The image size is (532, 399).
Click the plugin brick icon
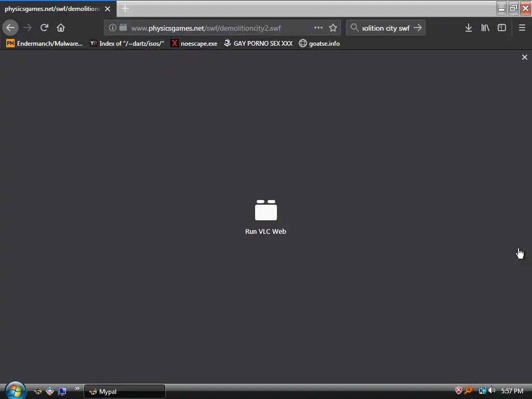pyautogui.click(x=265, y=210)
